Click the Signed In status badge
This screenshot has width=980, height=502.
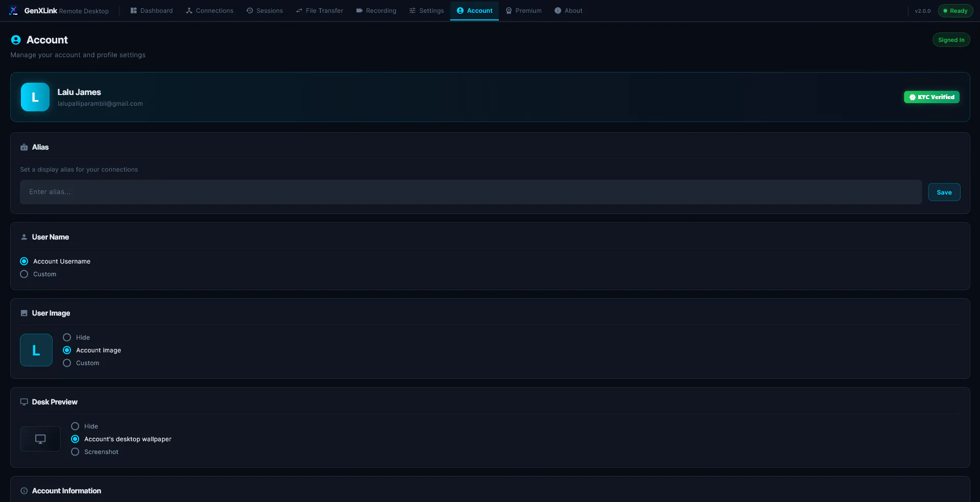pos(951,40)
